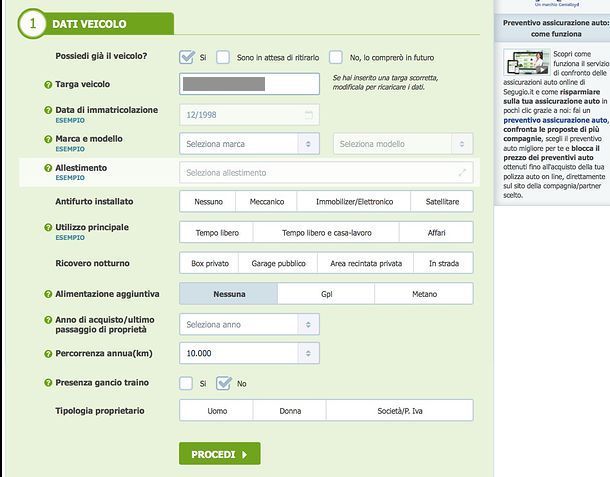The width and height of the screenshot is (610, 477).
Task: Open ESEMPIO link under Allestimento
Action: (70, 178)
